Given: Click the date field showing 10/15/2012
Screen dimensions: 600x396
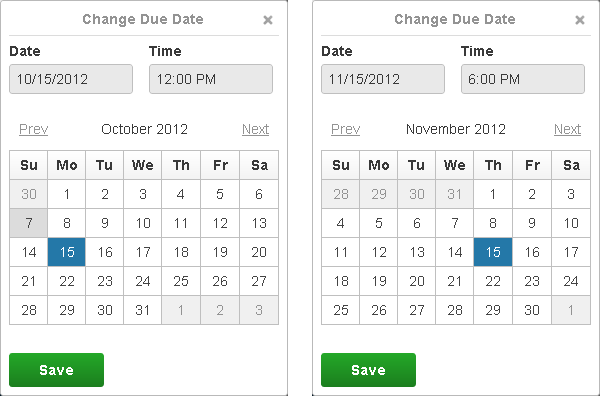Looking at the screenshot, I should click(x=71, y=79).
